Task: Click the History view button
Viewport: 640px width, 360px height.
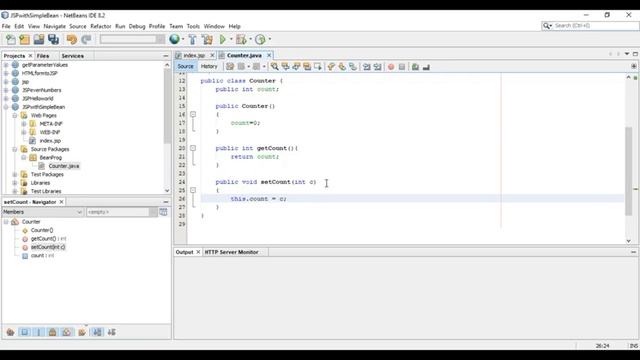Action: [209, 66]
